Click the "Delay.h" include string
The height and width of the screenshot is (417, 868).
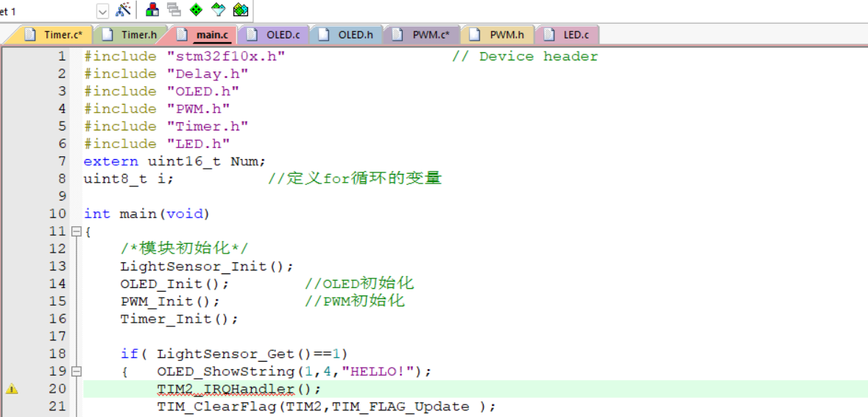pyautogui.click(x=207, y=74)
